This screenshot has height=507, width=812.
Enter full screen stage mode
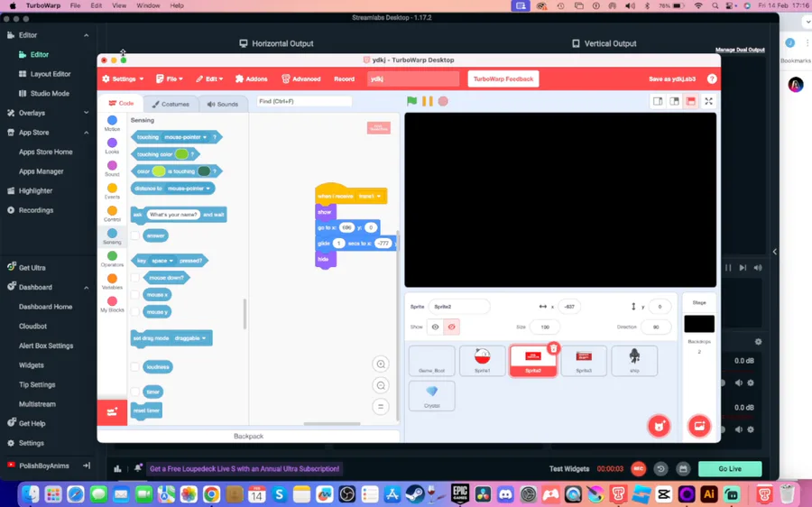click(x=708, y=102)
